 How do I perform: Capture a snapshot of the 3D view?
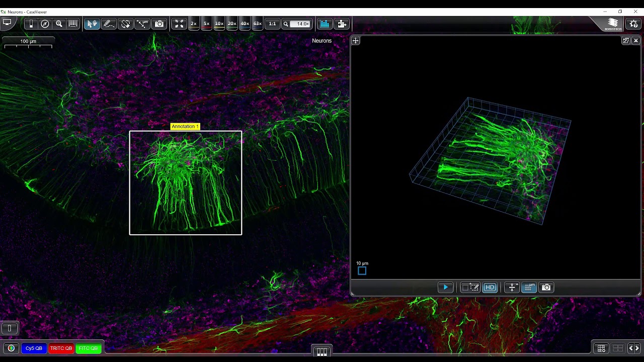click(x=546, y=287)
